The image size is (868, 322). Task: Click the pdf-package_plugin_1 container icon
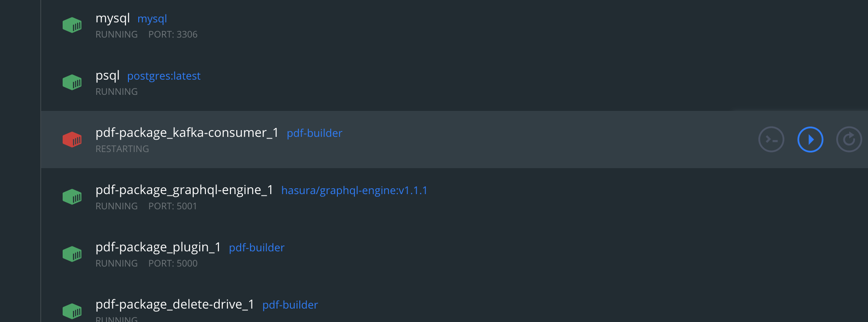[x=72, y=254]
